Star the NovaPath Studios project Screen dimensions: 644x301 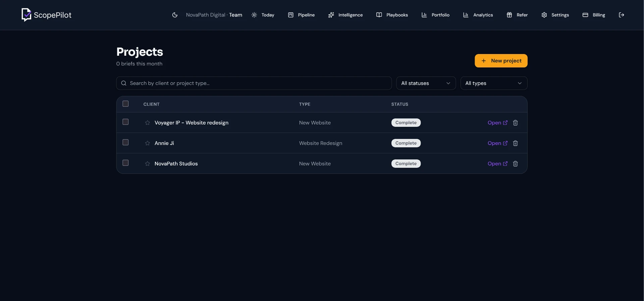[x=147, y=164]
